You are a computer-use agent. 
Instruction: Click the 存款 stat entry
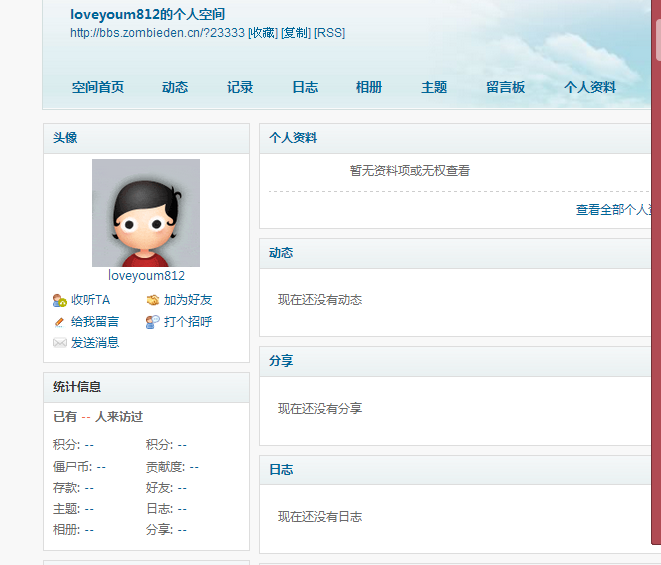[73, 488]
